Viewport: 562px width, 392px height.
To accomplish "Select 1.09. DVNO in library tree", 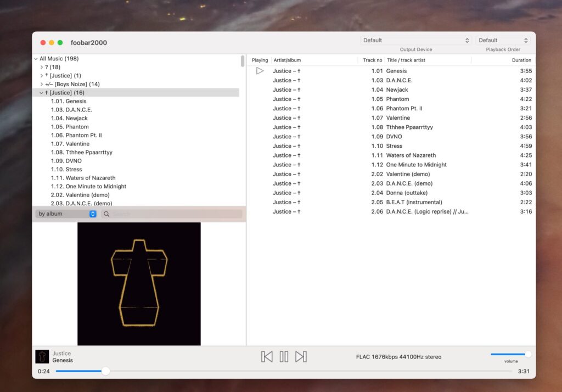I will [x=66, y=161].
